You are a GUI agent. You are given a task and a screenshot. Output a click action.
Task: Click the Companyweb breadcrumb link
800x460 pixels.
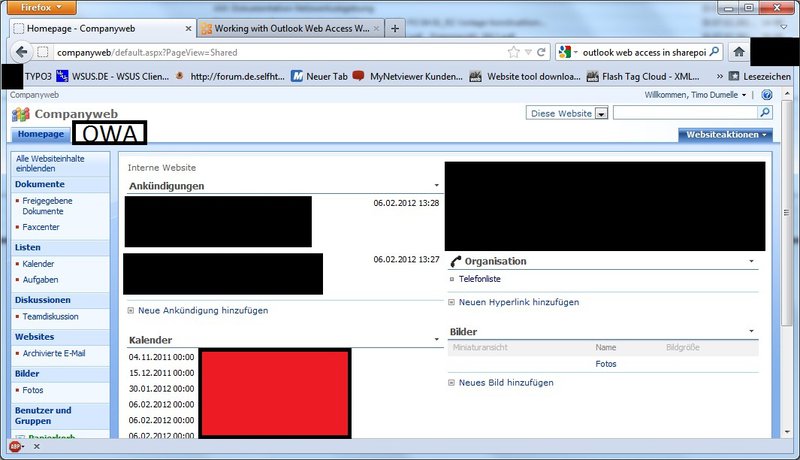(x=34, y=95)
